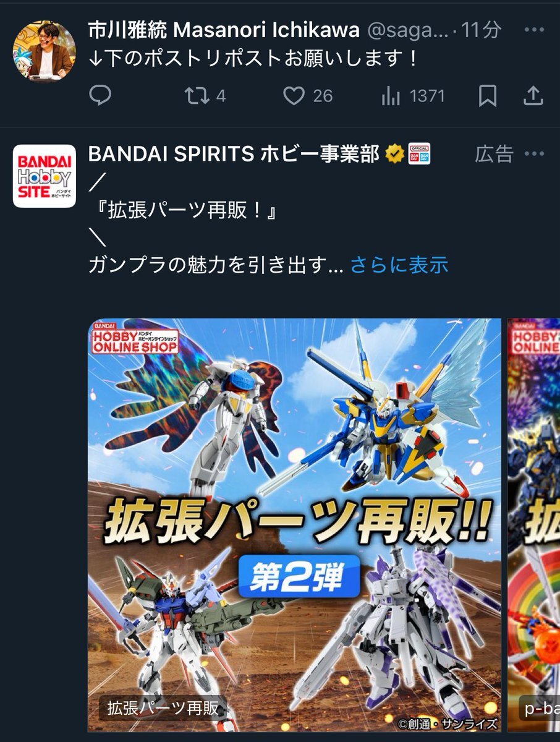Open the second ad card on the right
The width and height of the screenshot is (560, 742).
(x=533, y=525)
